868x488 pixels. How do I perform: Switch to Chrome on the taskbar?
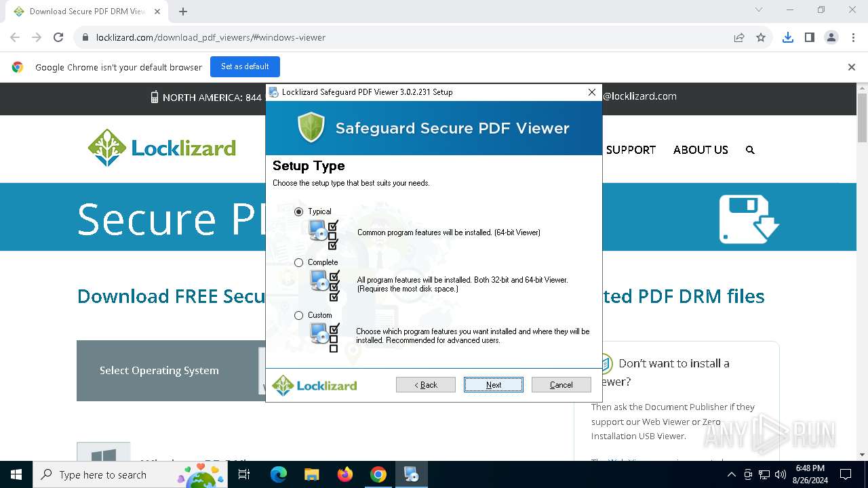point(378,474)
